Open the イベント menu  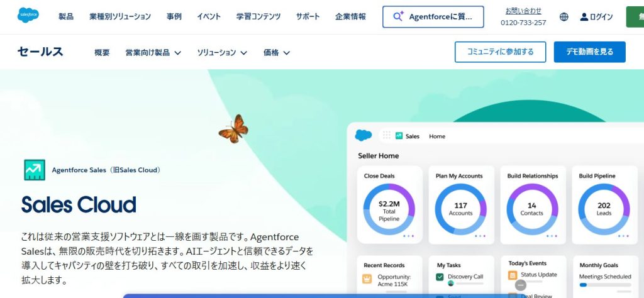209,16
